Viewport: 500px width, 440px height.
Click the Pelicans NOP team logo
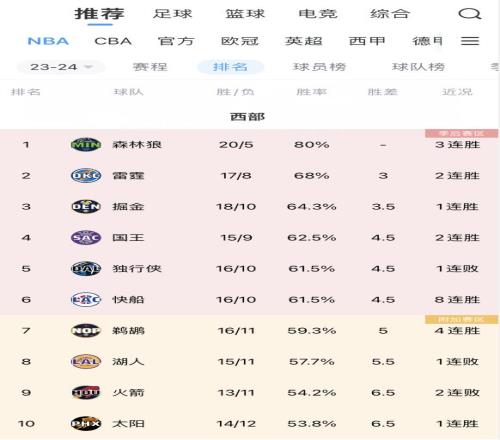point(86,331)
